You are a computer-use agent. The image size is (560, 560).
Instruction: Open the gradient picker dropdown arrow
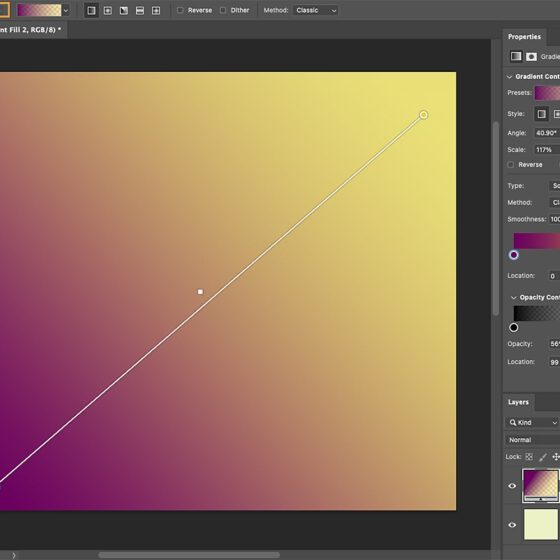[66, 11]
